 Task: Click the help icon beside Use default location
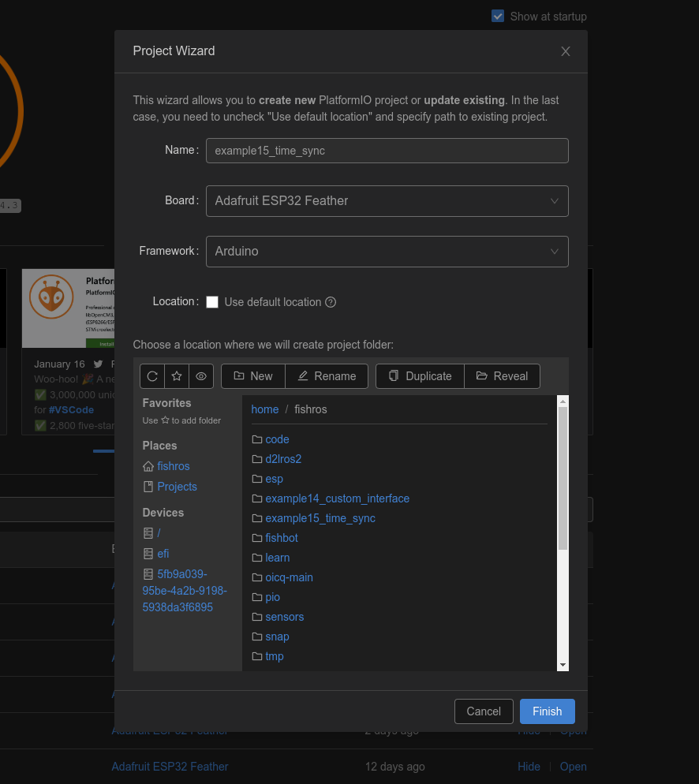[331, 302]
